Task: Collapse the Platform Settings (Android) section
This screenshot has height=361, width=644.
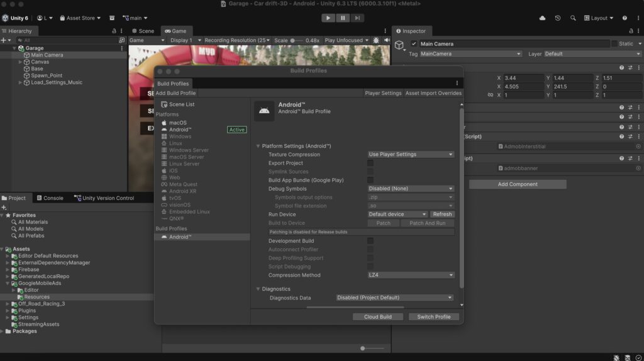Action: [258, 146]
